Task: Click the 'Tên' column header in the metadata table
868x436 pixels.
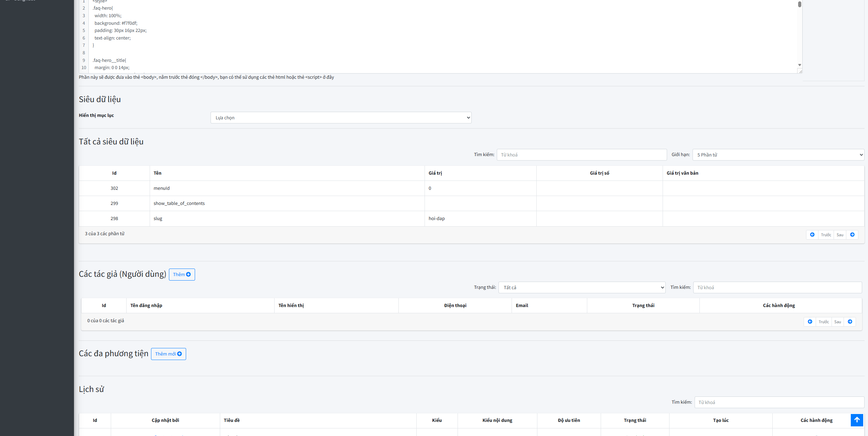Action: 158,173
